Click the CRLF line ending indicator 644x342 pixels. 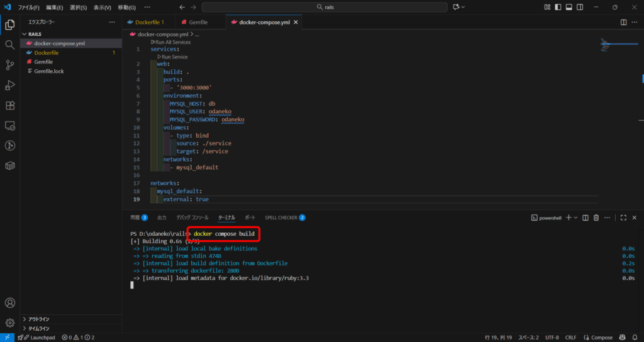(x=570, y=338)
